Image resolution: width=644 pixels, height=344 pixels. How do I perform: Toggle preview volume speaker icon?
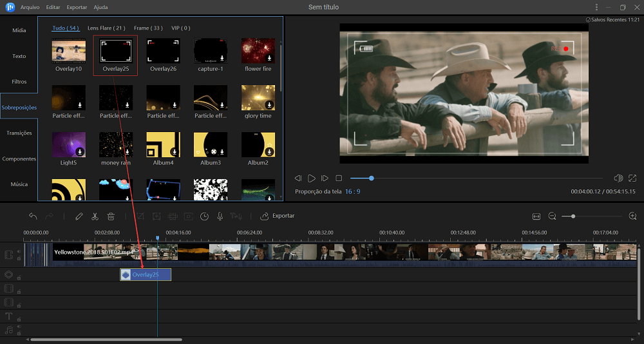[618, 178]
